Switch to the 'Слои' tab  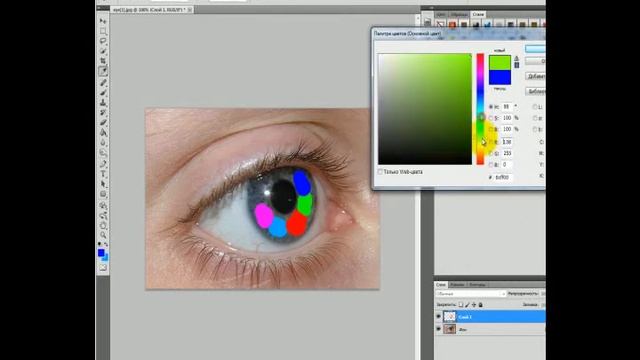coord(440,284)
